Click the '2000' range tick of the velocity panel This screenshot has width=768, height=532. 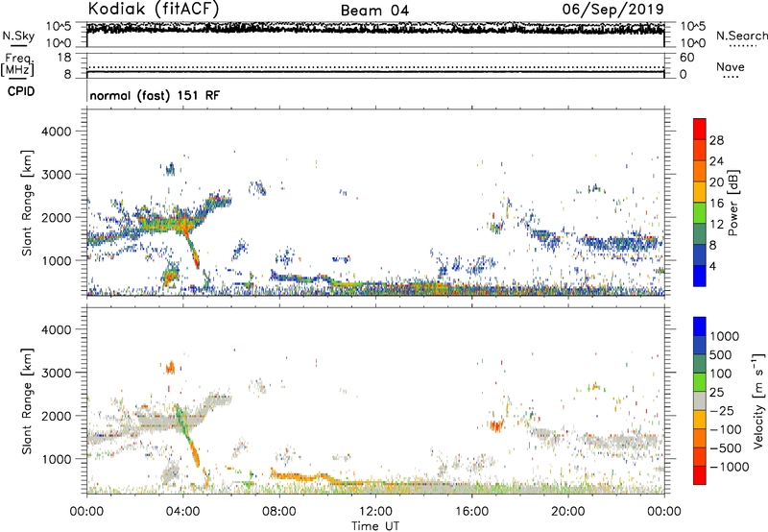click(56, 416)
